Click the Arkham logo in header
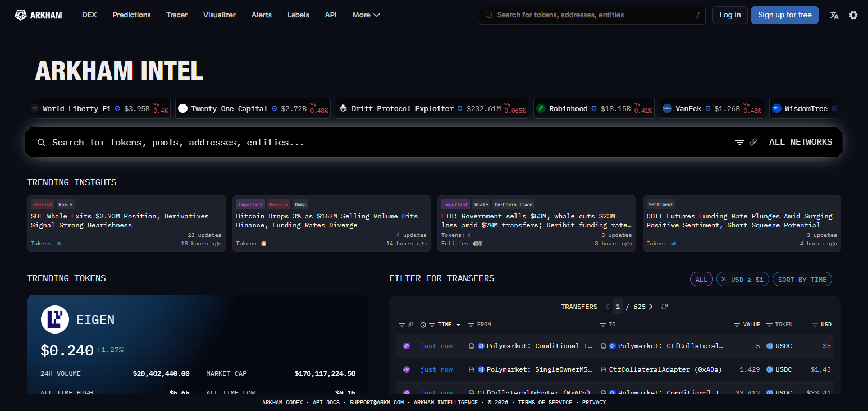 pyautogui.click(x=38, y=15)
